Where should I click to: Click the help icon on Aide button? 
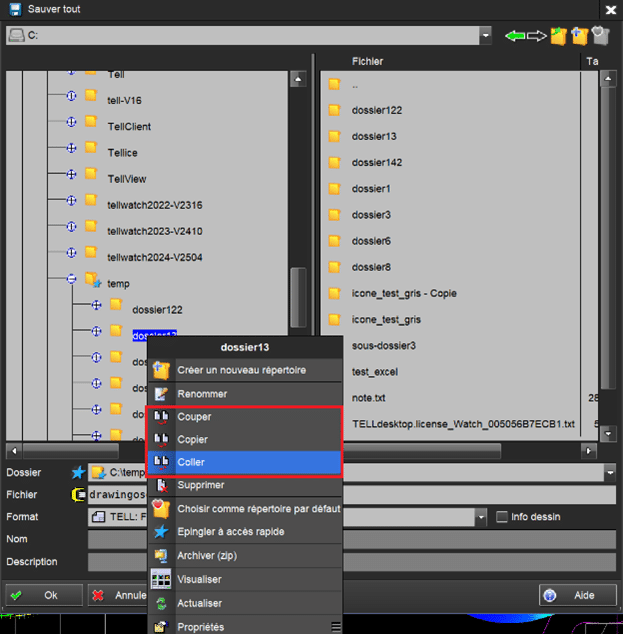coord(549,595)
